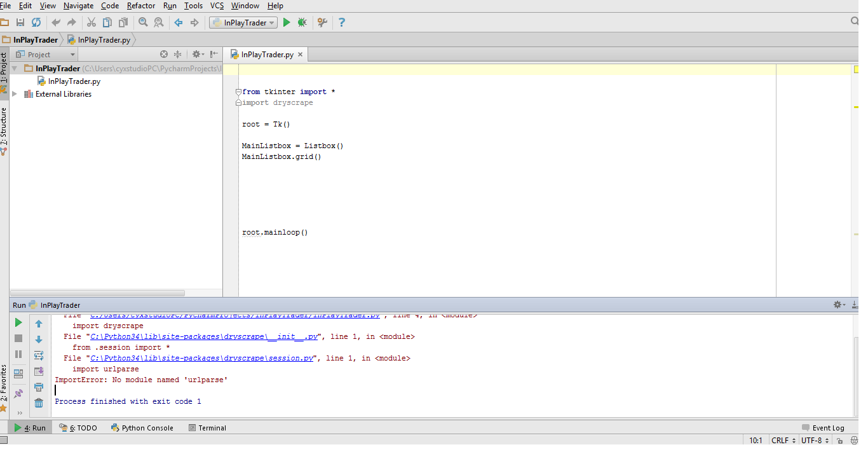The height and width of the screenshot is (461, 868).
Task: Open Find with the magnifier icon
Action: point(143,22)
